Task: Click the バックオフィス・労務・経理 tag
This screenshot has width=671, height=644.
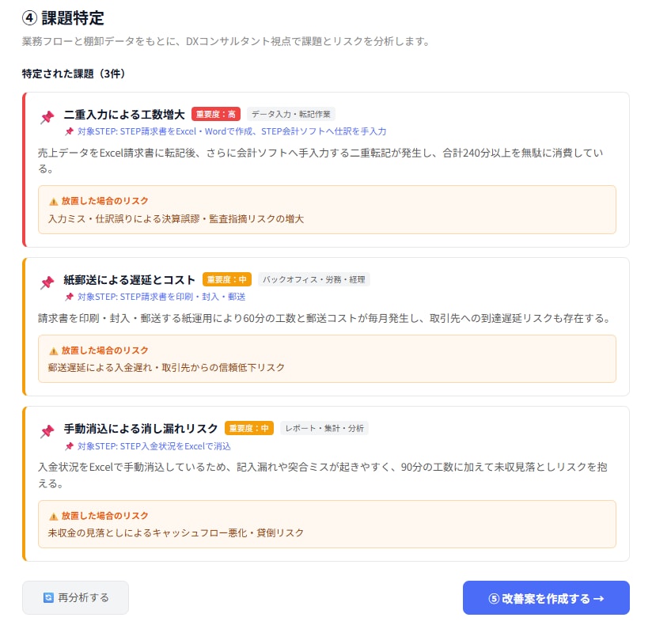Action: pyautogui.click(x=314, y=279)
